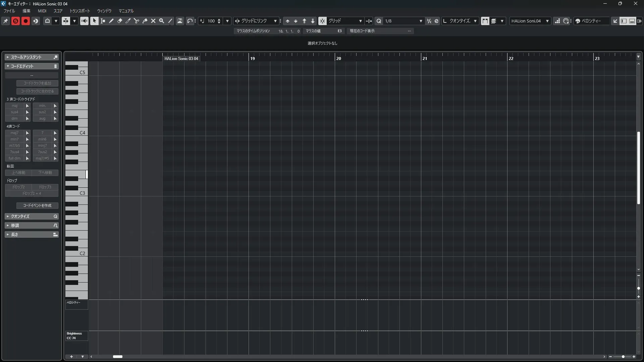Click the horizontal zoom slider handle
Viewport: 644px width, 362px height.
623,357
